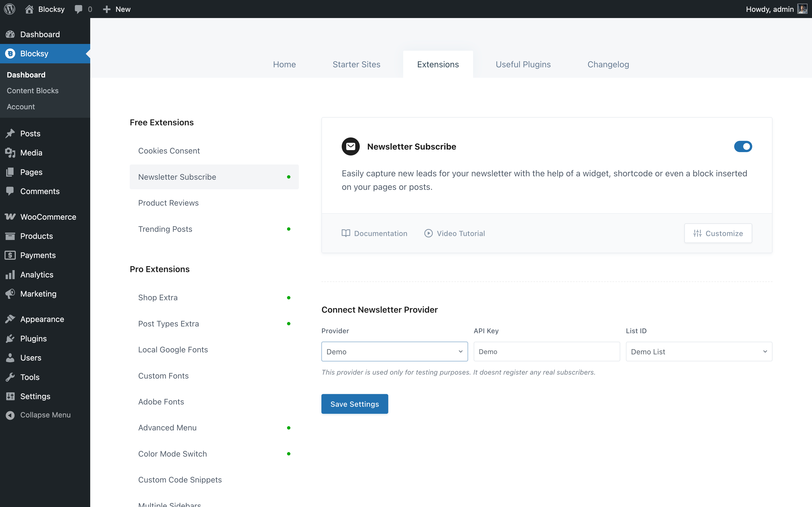
Task: Click the Save Settings button
Action: pyautogui.click(x=354, y=404)
